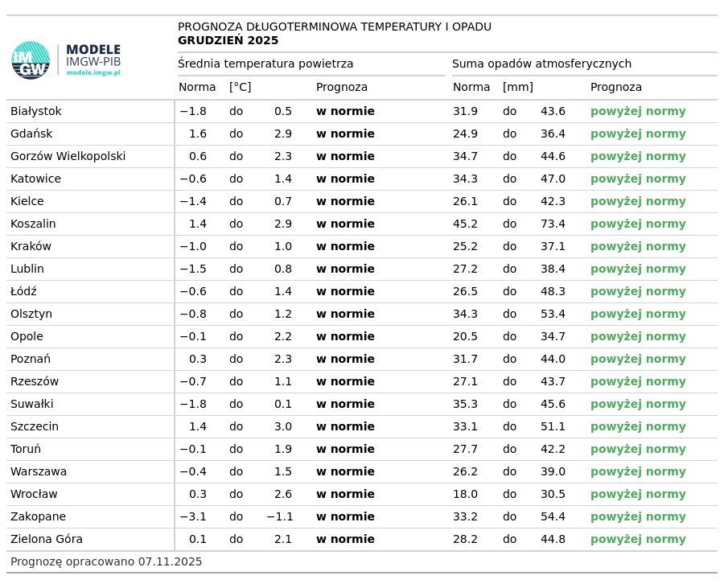Click Gdańsk precipitation forecast 'powyżej normy'
This screenshot has width=724, height=588.
click(638, 134)
